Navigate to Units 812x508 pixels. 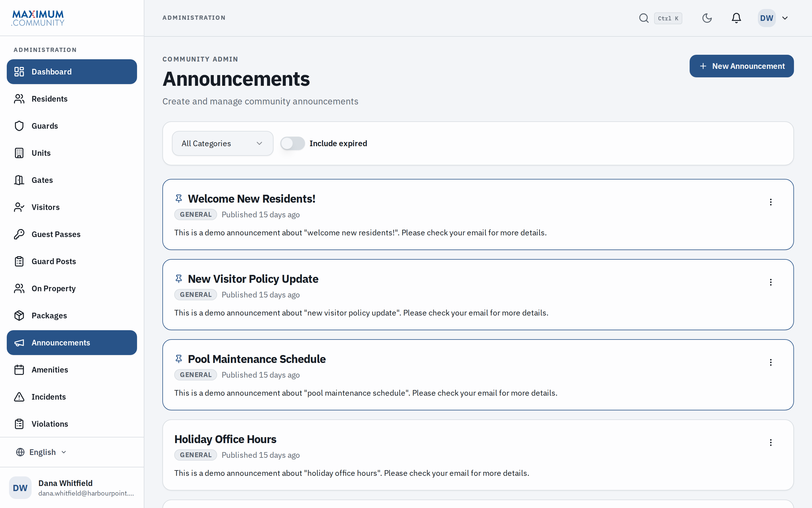point(72,153)
